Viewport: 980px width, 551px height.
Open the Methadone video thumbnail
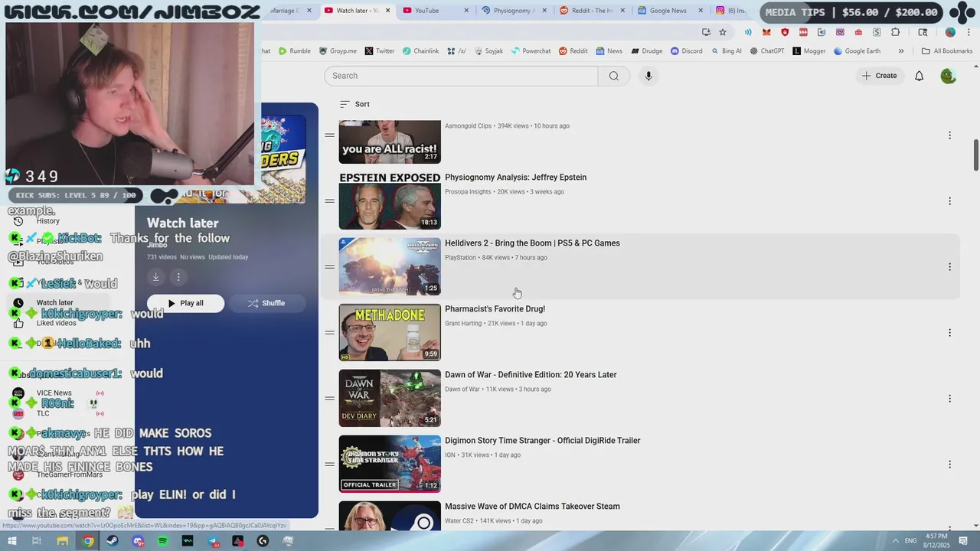tap(390, 332)
